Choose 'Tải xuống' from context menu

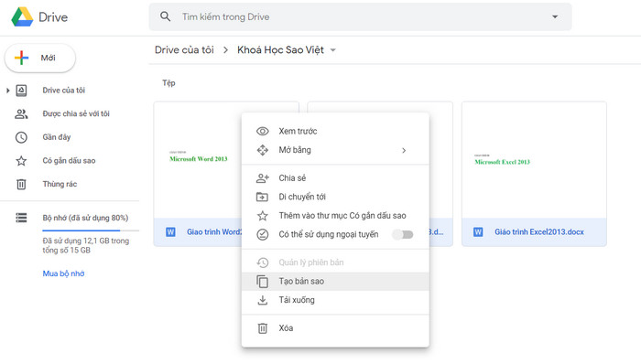coord(335,300)
